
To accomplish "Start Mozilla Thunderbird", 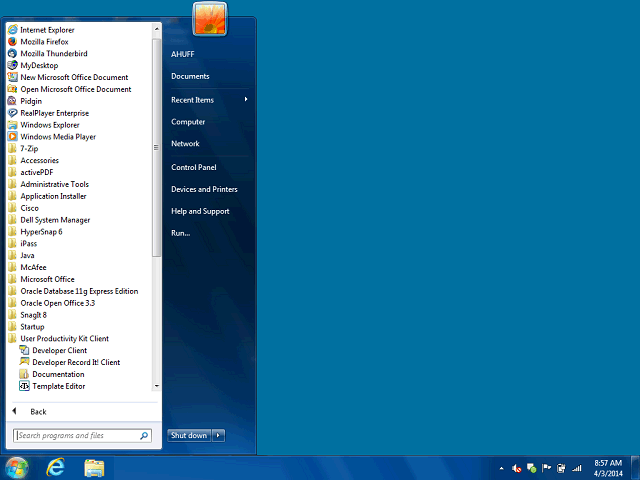I will tap(53, 53).
